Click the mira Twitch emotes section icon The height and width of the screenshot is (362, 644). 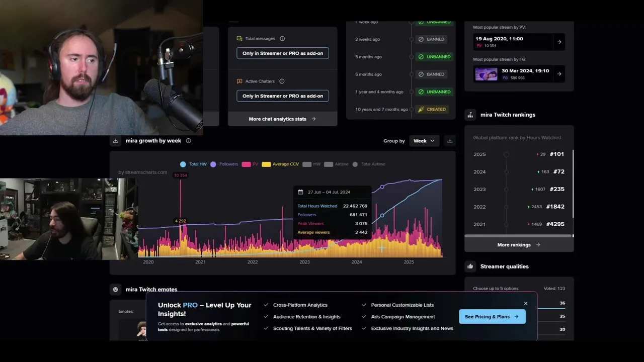point(116,290)
